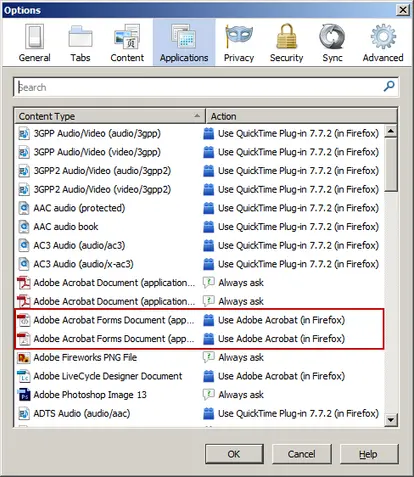Open QuickTime action for AC3 Audio (audio/ac3)
The height and width of the screenshot is (477, 414).
(298, 246)
